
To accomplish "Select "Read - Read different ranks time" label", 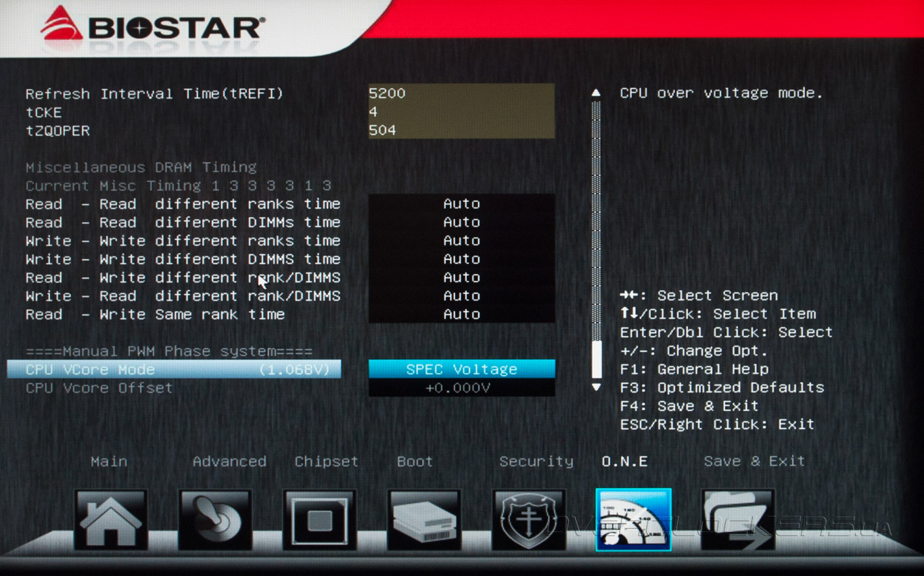I will (183, 204).
